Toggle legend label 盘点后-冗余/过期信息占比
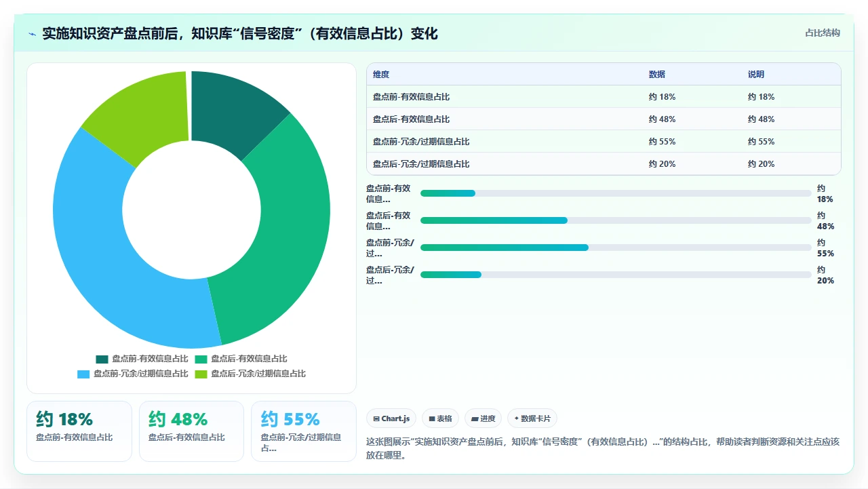The image size is (868, 489). tap(258, 374)
